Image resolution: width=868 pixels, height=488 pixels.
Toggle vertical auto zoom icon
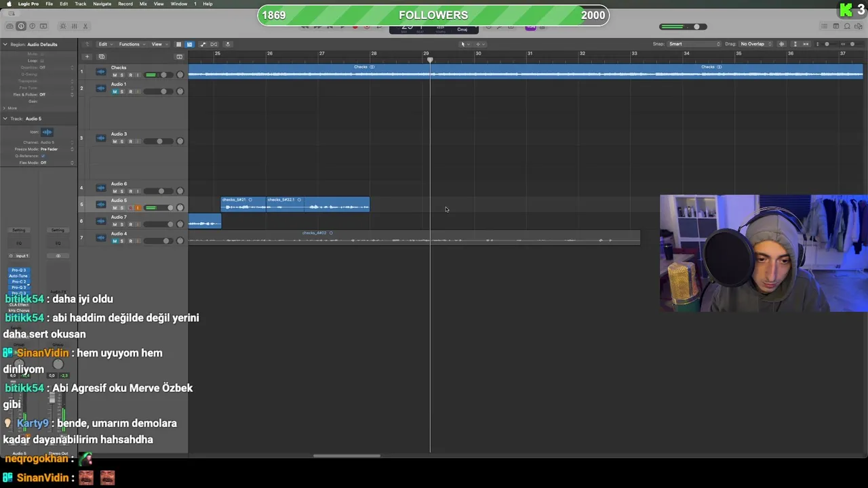click(795, 44)
